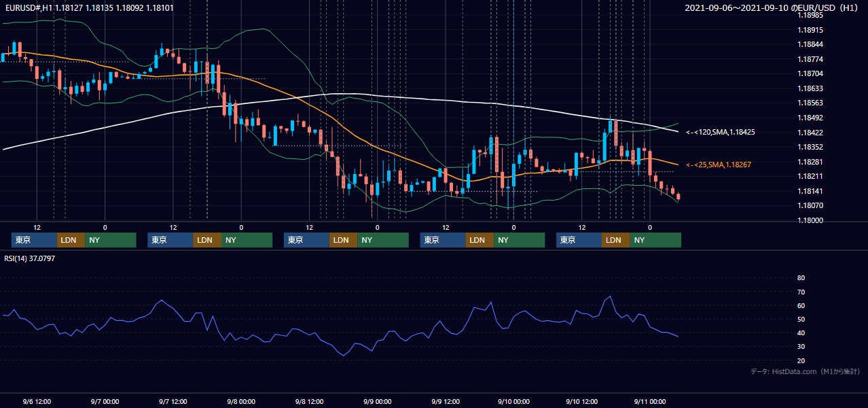This screenshot has height=408, width=868.
Task: Click the 9/9 00:00 date label
Action: (x=377, y=401)
